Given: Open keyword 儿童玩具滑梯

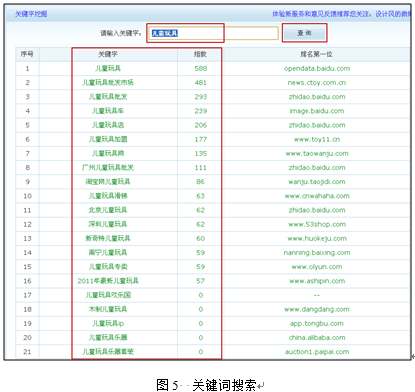Looking at the screenshot, I should (x=108, y=196).
